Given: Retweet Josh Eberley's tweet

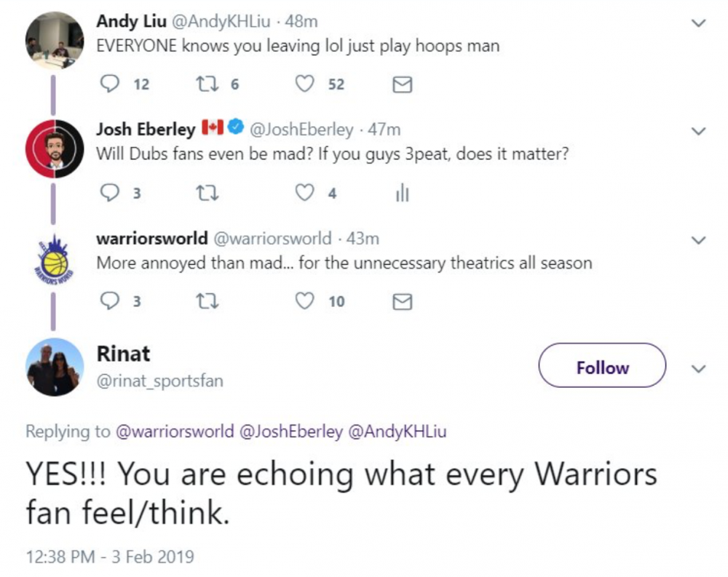Looking at the screenshot, I should [x=205, y=194].
